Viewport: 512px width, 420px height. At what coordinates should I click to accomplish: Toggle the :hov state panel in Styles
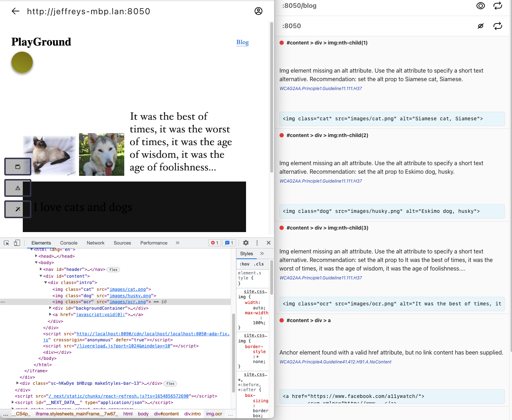coord(245,264)
